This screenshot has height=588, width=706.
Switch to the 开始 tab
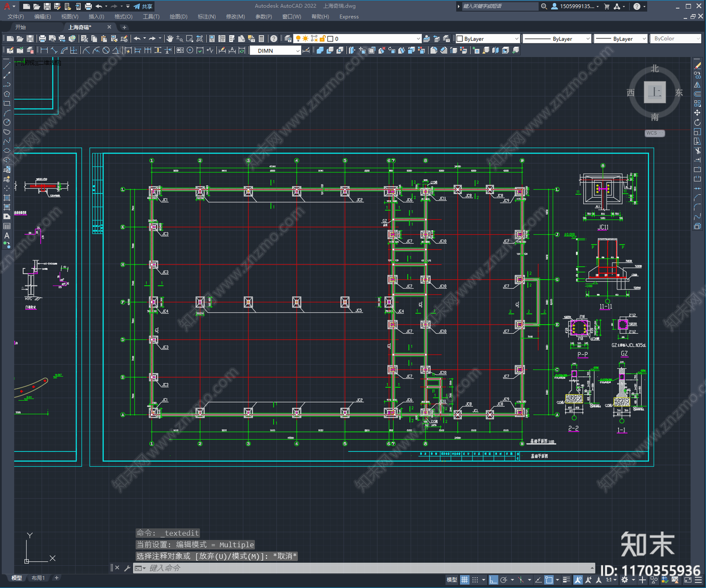(21, 27)
